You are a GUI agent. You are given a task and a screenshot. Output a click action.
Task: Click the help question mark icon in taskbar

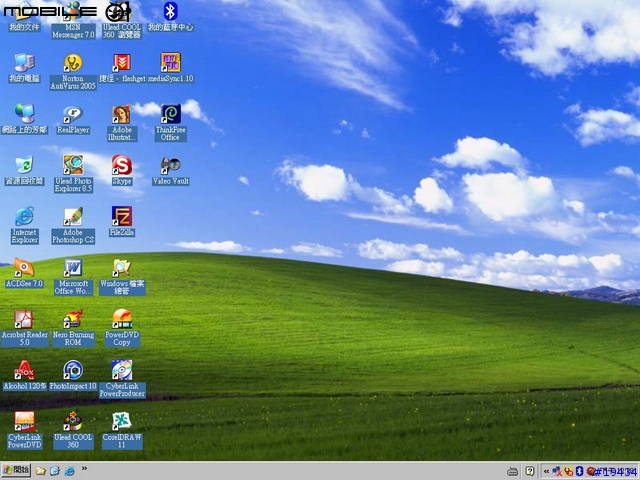[x=529, y=471]
